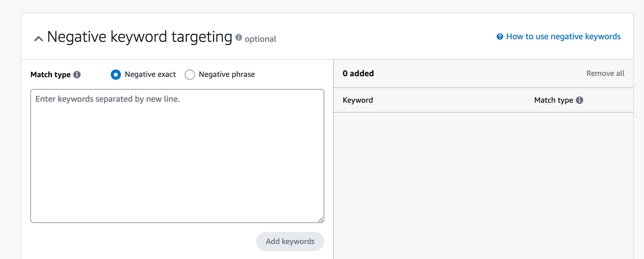Screen dimensions: 644x259
Task: Click the Keyword column header
Action: [358, 100]
